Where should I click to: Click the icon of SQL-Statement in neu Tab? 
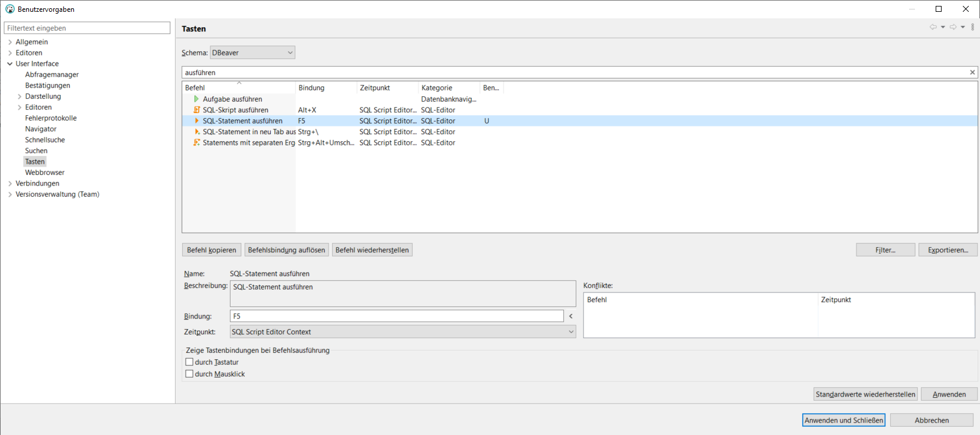pos(196,132)
